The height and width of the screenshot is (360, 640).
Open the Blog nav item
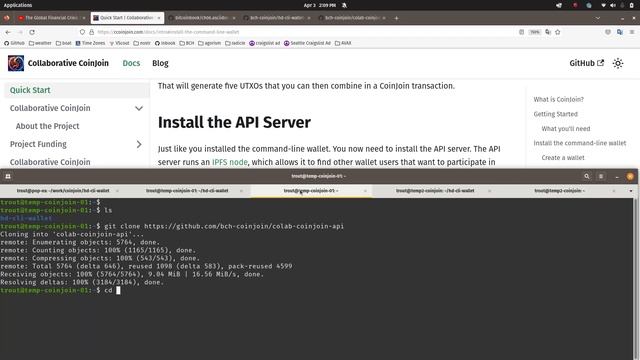pyautogui.click(x=160, y=63)
